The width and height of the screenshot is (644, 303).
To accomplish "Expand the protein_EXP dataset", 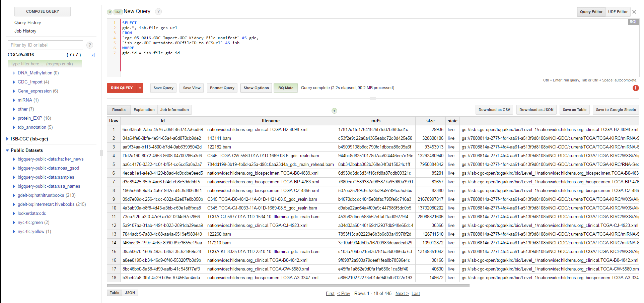I will click(14, 118).
